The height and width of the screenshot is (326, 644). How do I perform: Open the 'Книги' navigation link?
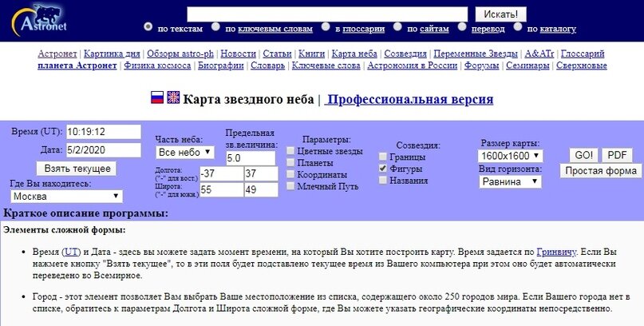pyautogui.click(x=312, y=54)
